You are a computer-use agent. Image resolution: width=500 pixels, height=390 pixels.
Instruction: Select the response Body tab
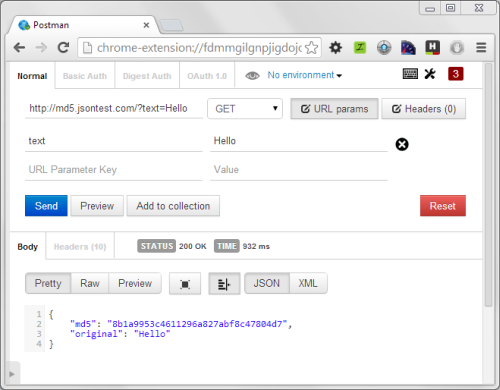click(28, 247)
